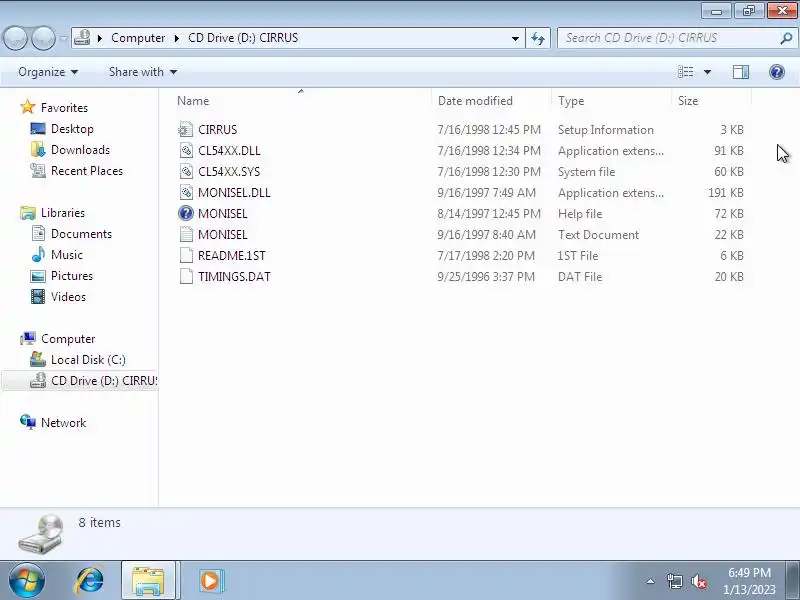Screen dimensions: 800x600
Task: Toggle the preview pane
Action: pyautogui.click(x=741, y=72)
